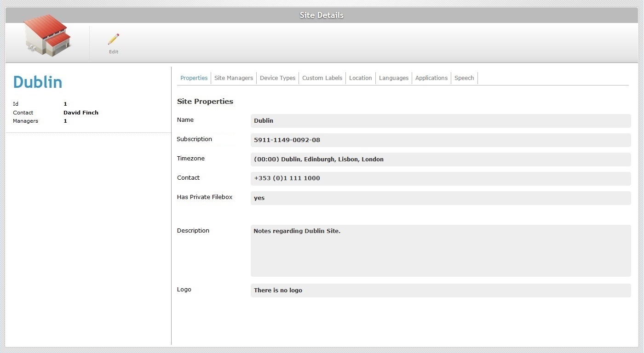Click the Managers count in the left panel
This screenshot has height=353, width=644.
coord(65,121)
